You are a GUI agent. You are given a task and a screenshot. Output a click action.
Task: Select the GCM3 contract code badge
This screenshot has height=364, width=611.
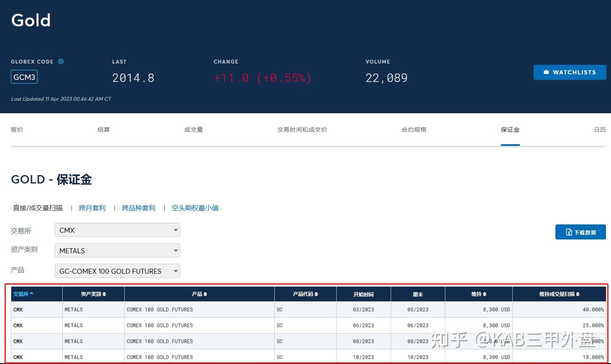point(24,77)
